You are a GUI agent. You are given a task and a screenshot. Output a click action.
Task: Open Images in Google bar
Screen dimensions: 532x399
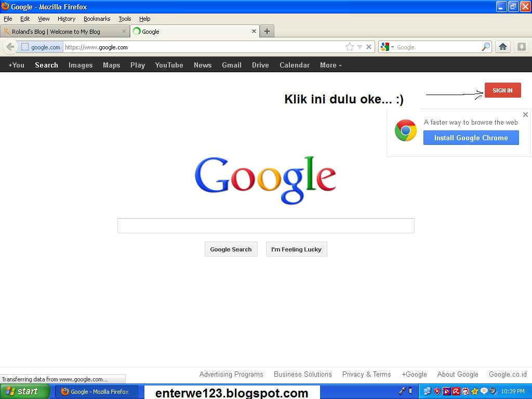tap(81, 65)
